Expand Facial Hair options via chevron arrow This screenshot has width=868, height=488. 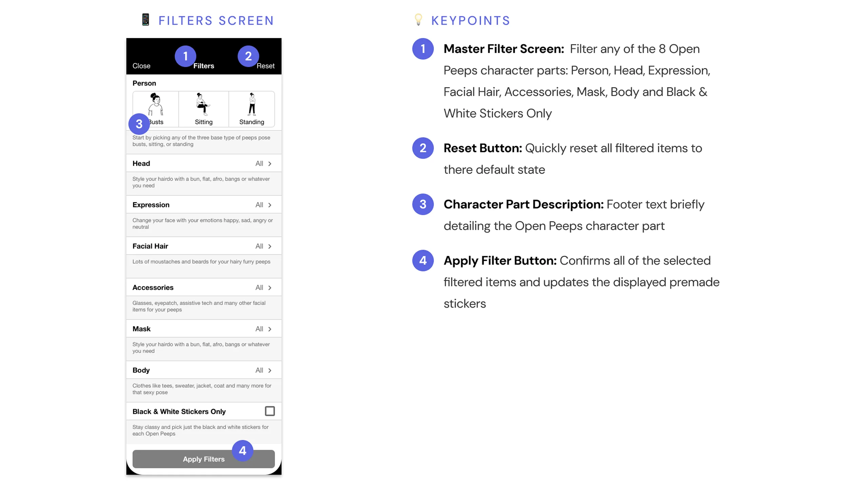click(x=270, y=246)
